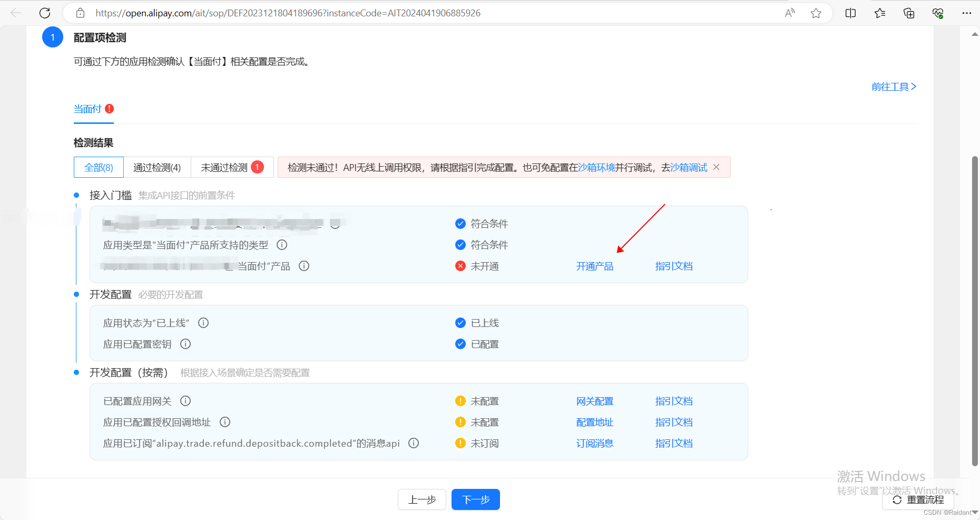Click the 重置流程 button
The width and height of the screenshot is (980, 520).
coord(918,499)
